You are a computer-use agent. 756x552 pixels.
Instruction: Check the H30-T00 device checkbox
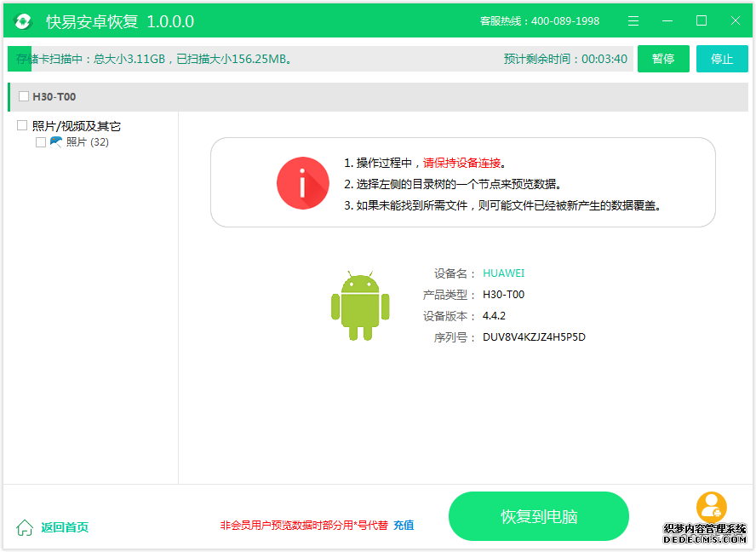[x=24, y=96]
